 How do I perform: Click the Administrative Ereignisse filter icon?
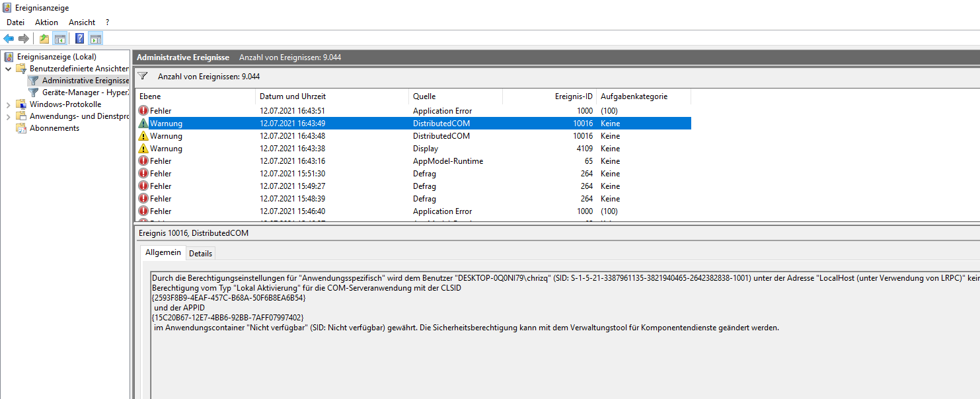coord(34,81)
